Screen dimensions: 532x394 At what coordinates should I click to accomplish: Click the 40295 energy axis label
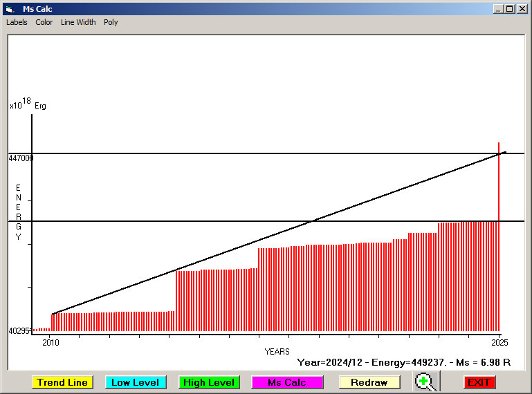point(19,331)
